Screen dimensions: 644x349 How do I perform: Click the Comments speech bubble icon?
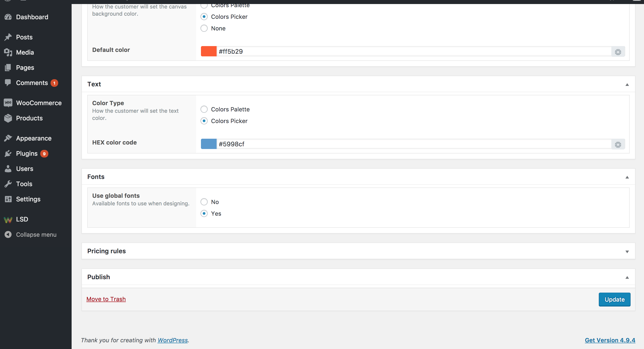(8, 83)
